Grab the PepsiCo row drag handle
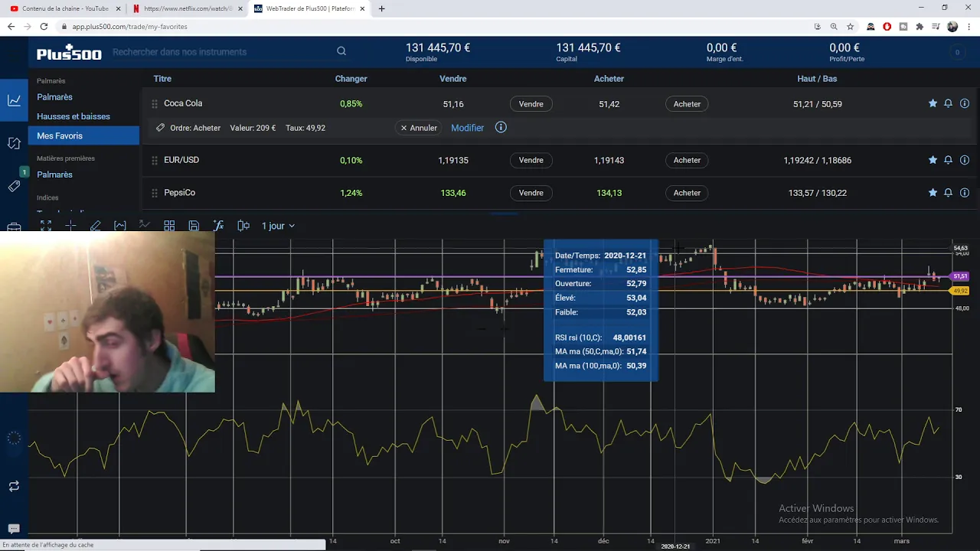This screenshot has height=551, width=980. 154,193
